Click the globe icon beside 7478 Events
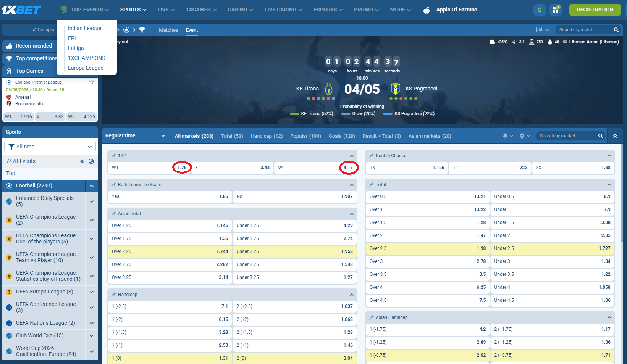 tap(91, 161)
